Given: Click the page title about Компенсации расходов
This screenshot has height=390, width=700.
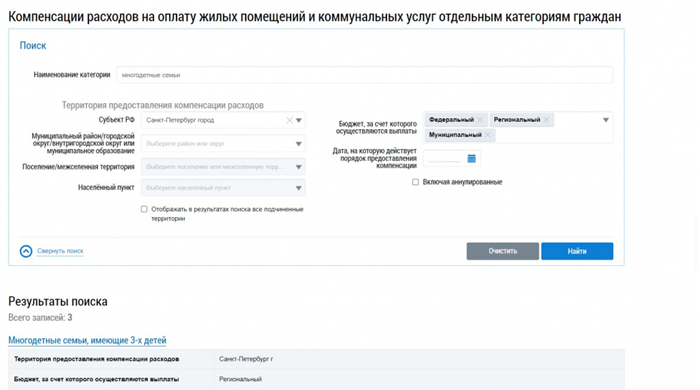Looking at the screenshot, I should click(x=314, y=17).
